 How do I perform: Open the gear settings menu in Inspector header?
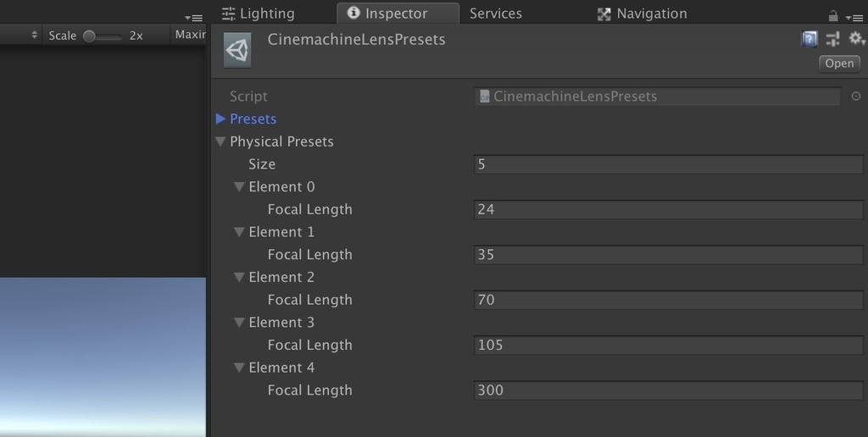(x=856, y=38)
